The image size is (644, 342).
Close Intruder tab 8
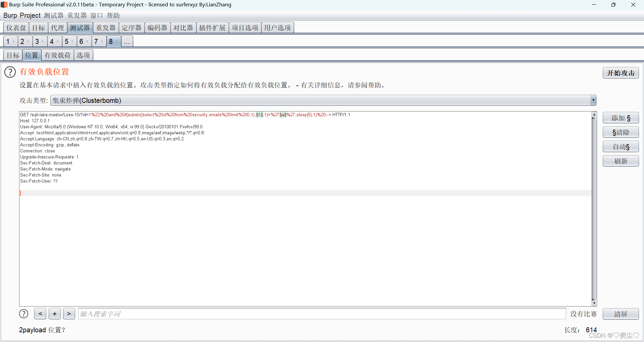(x=117, y=42)
